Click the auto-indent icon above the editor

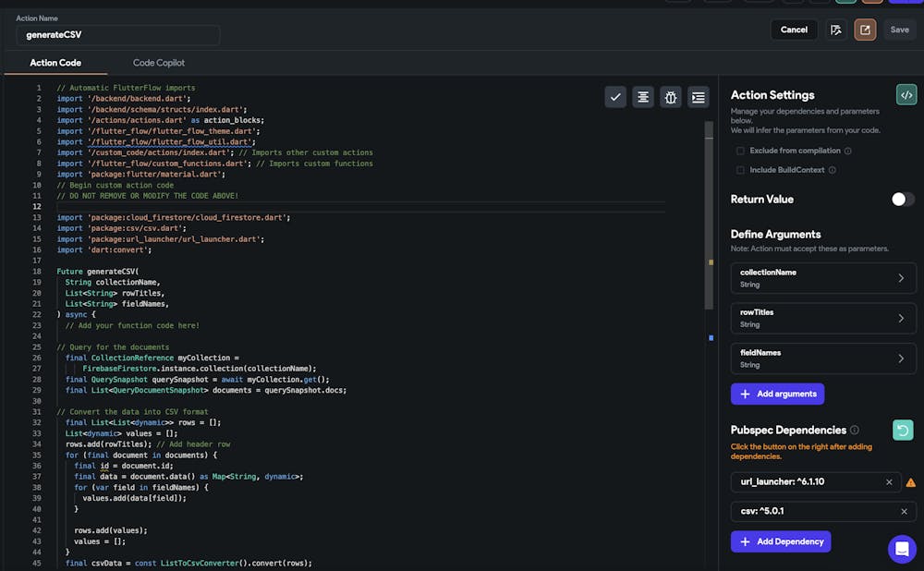[x=699, y=96]
